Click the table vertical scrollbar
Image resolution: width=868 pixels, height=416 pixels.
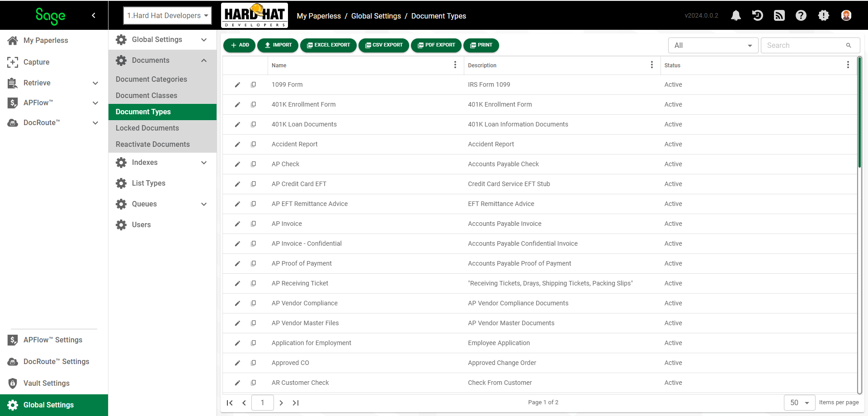pos(859,113)
